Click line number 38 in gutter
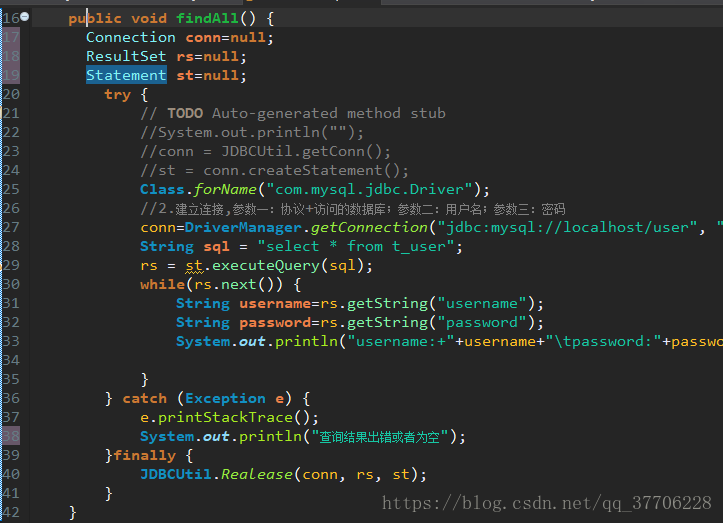The height and width of the screenshot is (523, 723). coord(11,436)
